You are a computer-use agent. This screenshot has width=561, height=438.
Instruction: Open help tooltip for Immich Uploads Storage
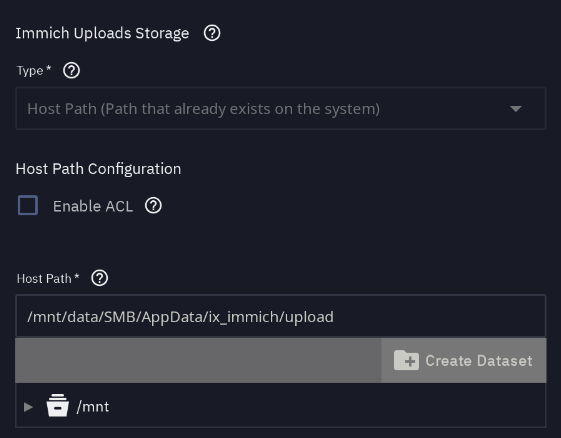click(212, 33)
